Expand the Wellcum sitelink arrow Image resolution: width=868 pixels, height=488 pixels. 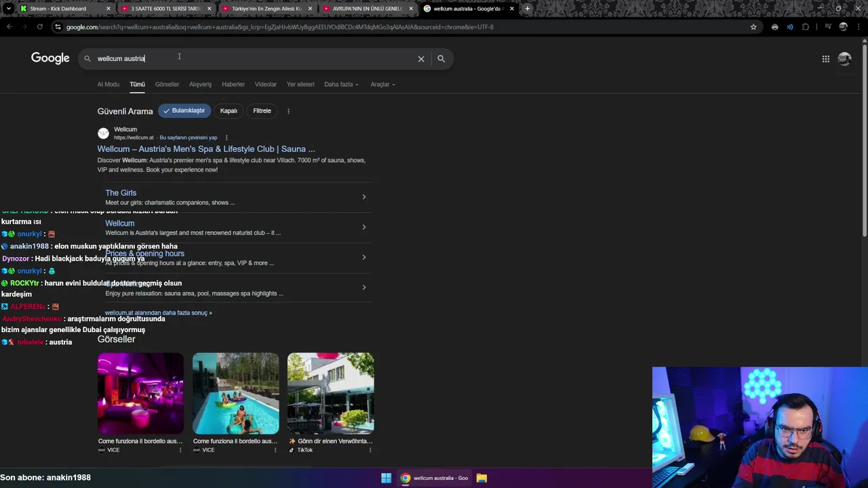[x=363, y=227]
